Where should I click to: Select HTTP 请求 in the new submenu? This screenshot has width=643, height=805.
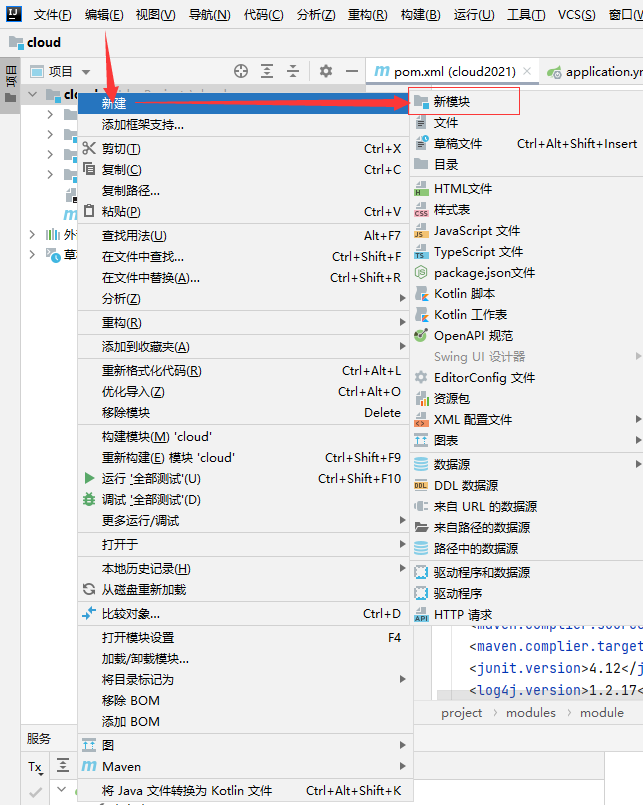(463, 614)
